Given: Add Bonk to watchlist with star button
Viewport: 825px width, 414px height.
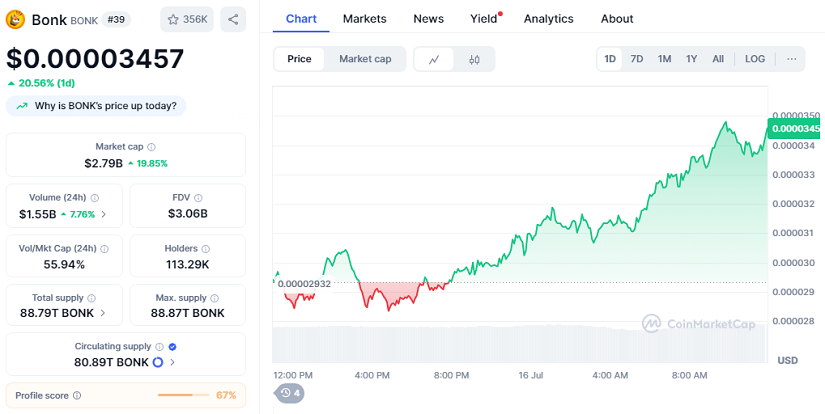Looking at the screenshot, I should pos(187,19).
